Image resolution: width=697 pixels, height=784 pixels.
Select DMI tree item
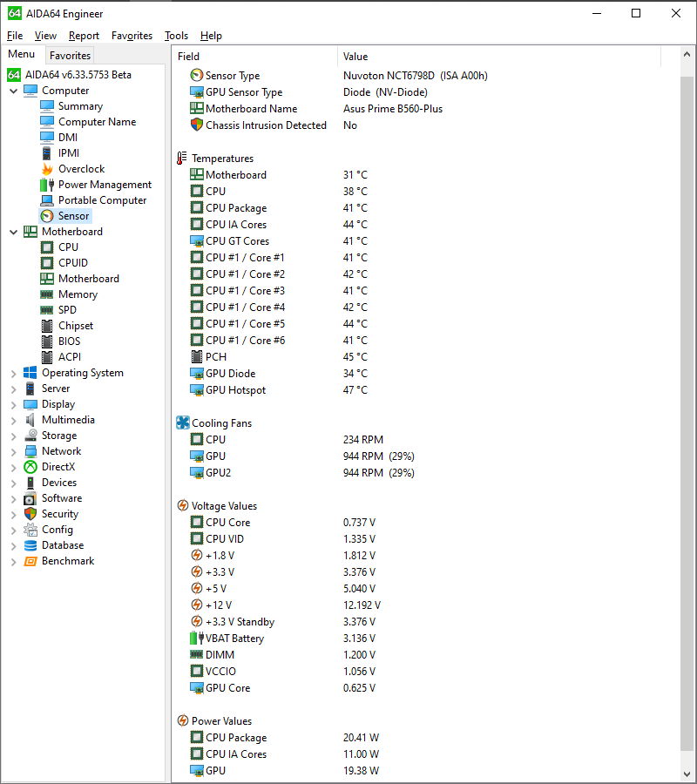coord(68,138)
